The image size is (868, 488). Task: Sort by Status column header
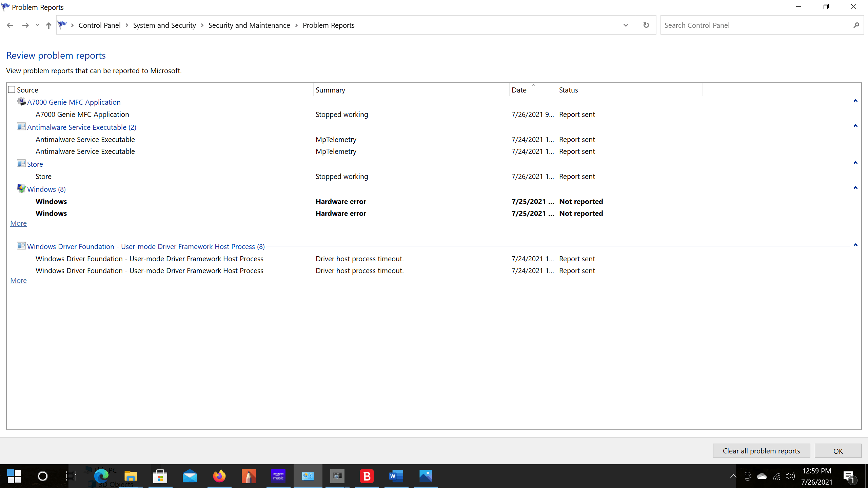coord(630,90)
